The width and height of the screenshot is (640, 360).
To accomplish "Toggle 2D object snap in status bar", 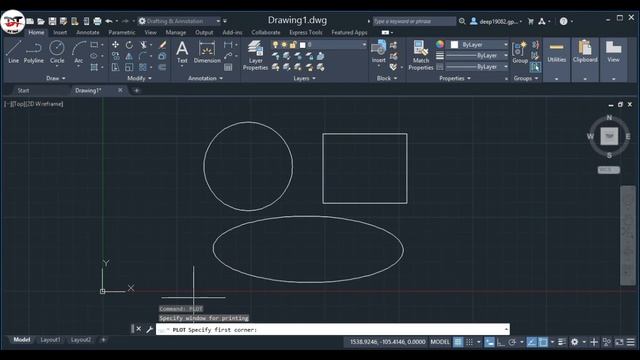I will [x=543, y=342].
